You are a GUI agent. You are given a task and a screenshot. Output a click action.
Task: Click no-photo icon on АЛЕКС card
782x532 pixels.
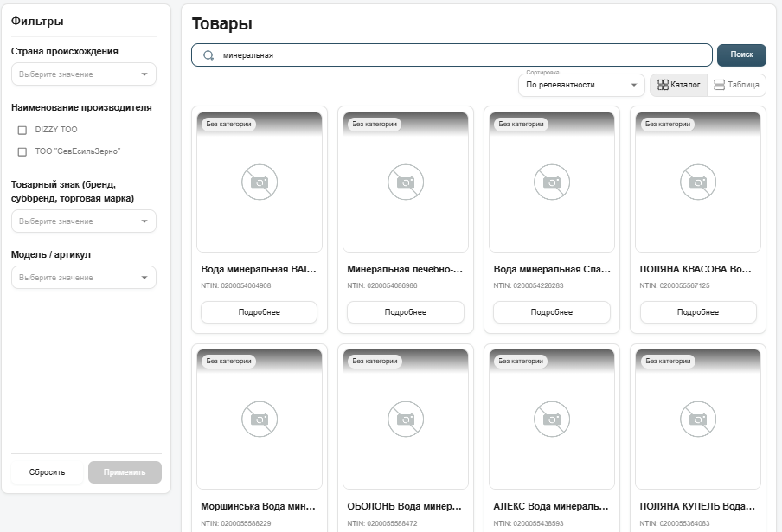point(551,420)
